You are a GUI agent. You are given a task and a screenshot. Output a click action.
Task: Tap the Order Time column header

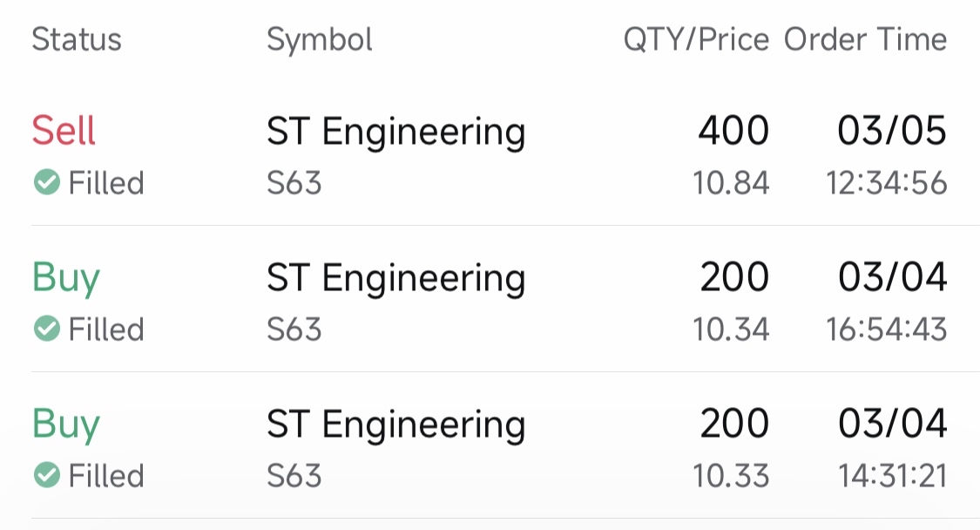tap(866, 39)
